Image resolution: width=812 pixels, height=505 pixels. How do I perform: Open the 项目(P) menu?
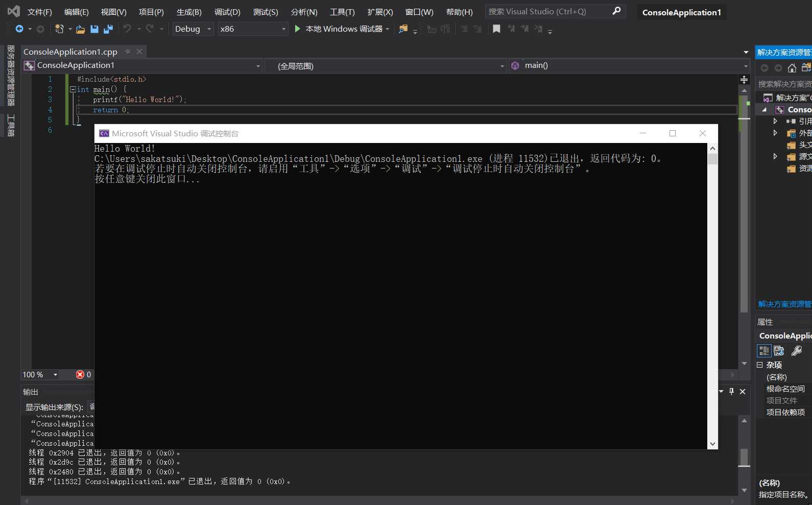coord(151,12)
